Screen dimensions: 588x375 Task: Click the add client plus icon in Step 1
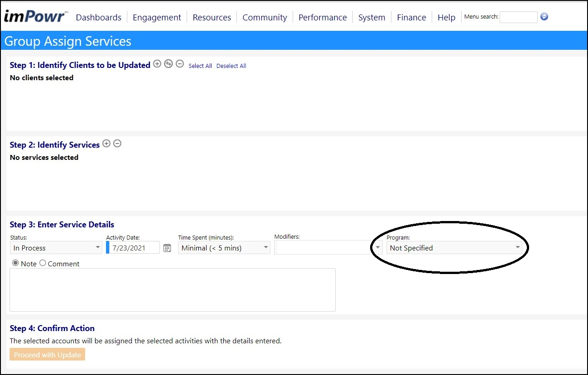tap(157, 64)
